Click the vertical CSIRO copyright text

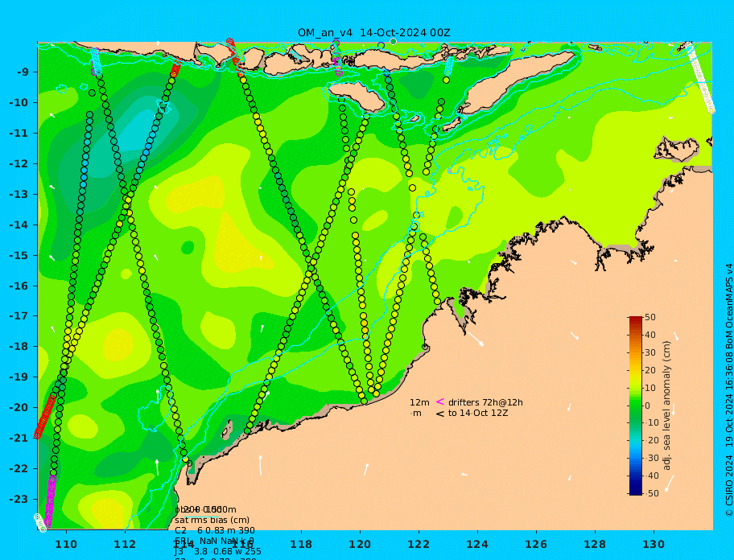[x=729, y=391]
